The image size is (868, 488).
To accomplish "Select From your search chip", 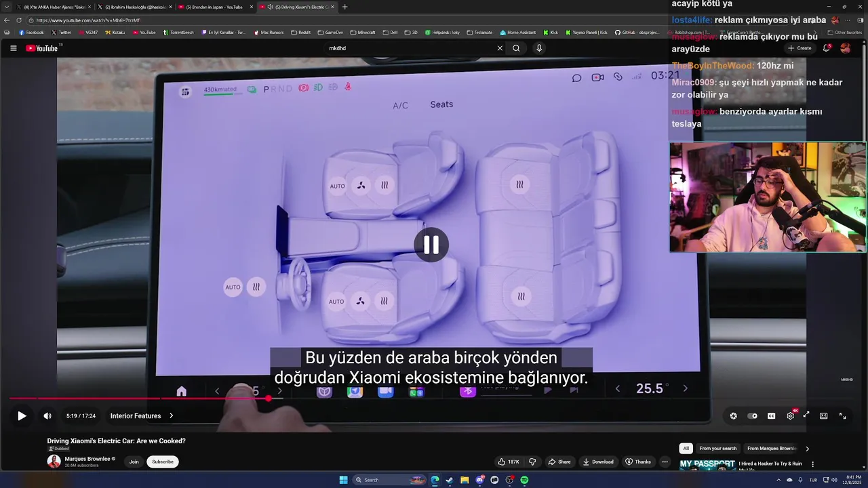I will click(x=717, y=448).
